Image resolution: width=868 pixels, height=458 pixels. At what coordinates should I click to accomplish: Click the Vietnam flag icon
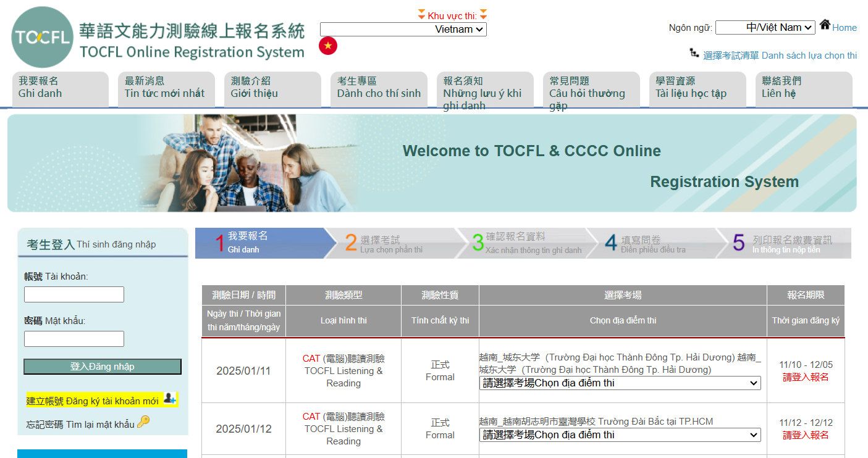click(x=328, y=46)
